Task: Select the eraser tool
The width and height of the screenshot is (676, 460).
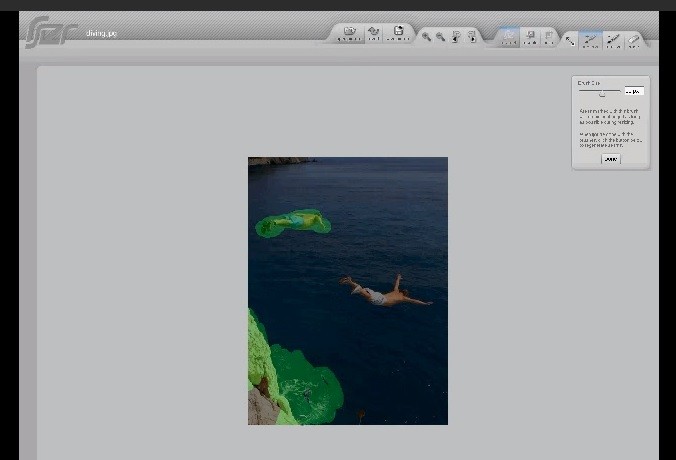Action: coord(633,41)
